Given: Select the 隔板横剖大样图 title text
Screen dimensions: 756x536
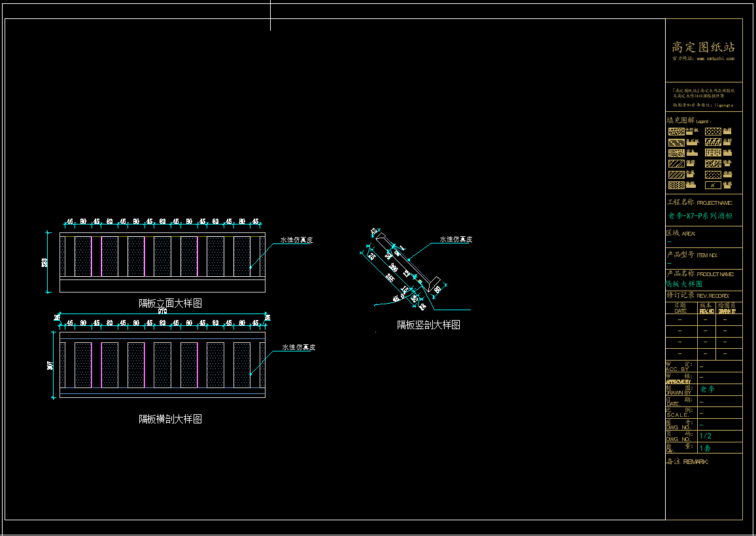Looking at the screenshot, I should coord(170,419).
